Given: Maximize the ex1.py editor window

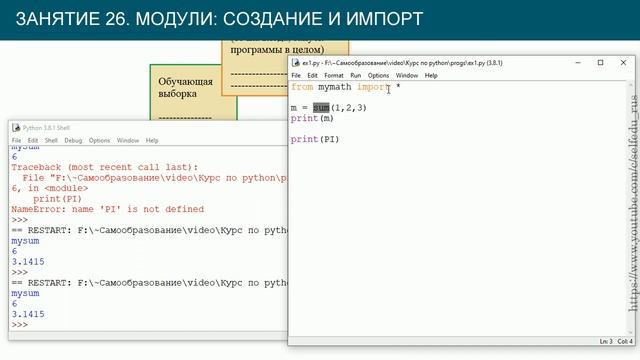Looking at the screenshot, I should pyautogui.click(x=600, y=62).
